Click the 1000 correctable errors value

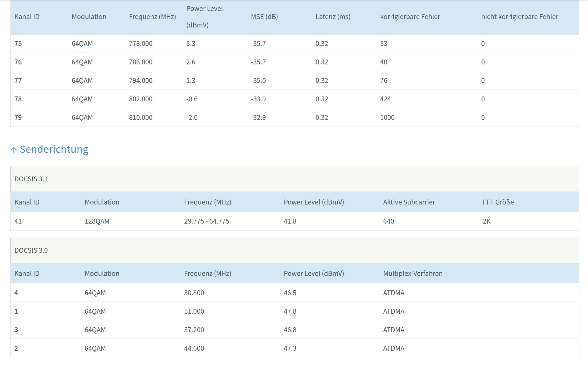tap(387, 118)
